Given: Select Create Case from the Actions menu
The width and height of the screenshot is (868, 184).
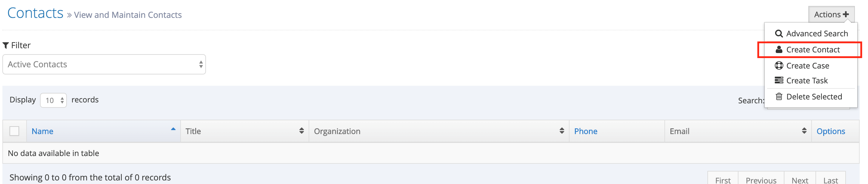Looking at the screenshot, I should point(807,66).
